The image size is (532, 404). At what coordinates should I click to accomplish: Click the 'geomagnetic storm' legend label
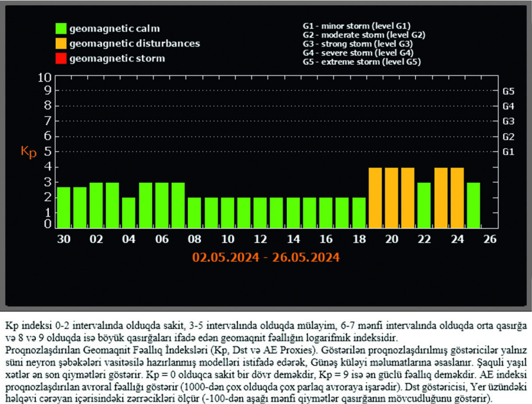coord(117,58)
